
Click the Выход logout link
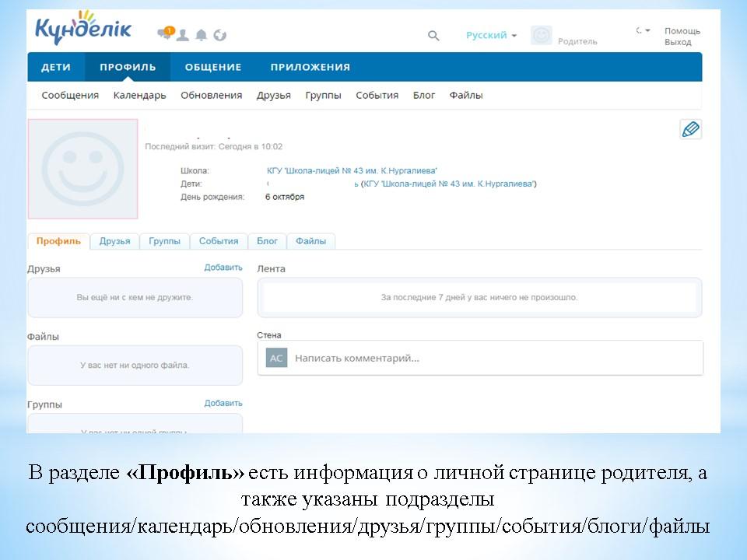coord(677,42)
